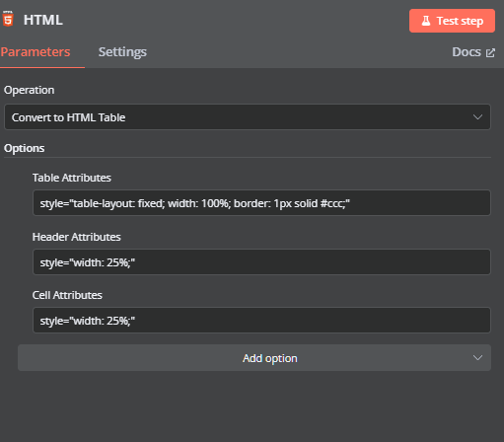Click the external link icon beside Docs
The width and height of the screenshot is (504, 442).
pos(490,52)
